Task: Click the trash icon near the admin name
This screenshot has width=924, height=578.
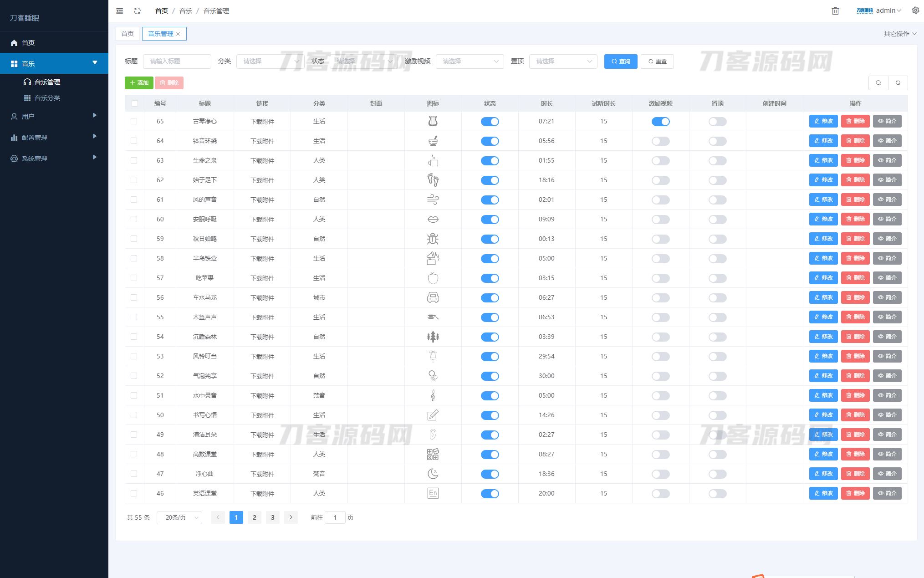Action: [x=835, y=10]
